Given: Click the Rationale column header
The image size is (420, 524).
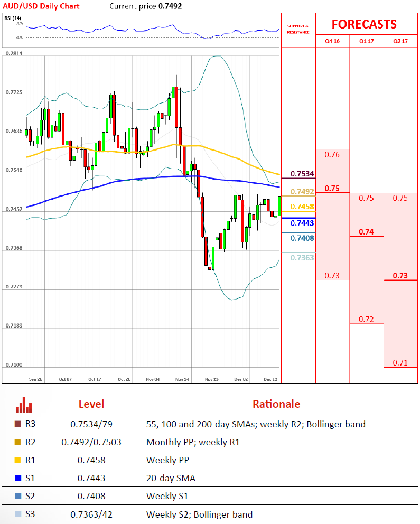Looking at the screenshot, I should tap(276, 404).
